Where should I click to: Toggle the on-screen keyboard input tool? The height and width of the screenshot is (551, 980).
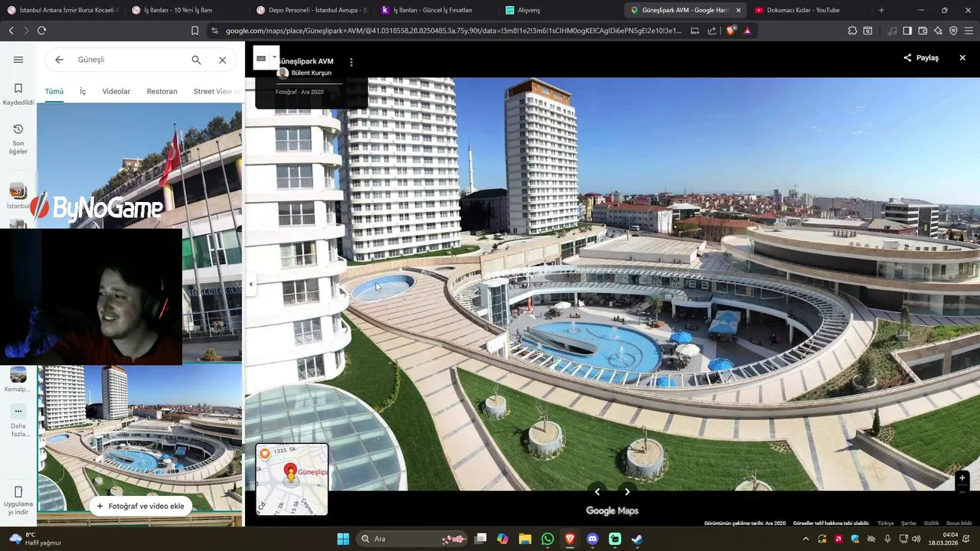click(261, 57)
